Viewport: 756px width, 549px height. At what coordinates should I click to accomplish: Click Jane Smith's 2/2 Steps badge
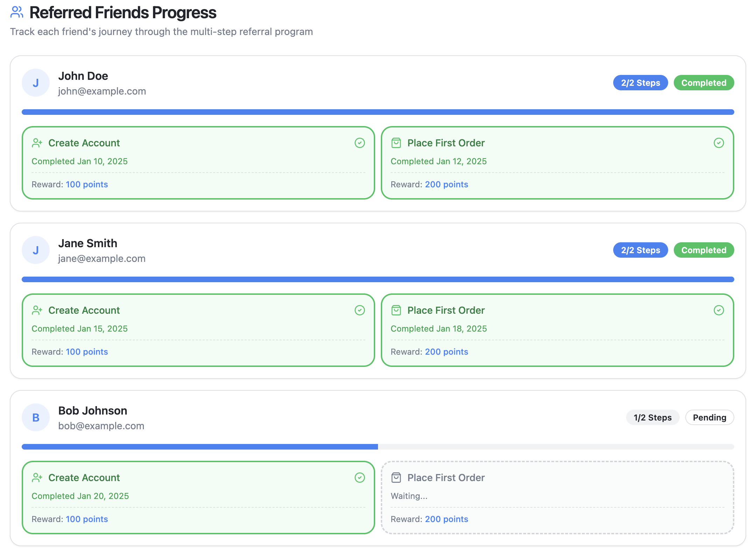point(640,250)
